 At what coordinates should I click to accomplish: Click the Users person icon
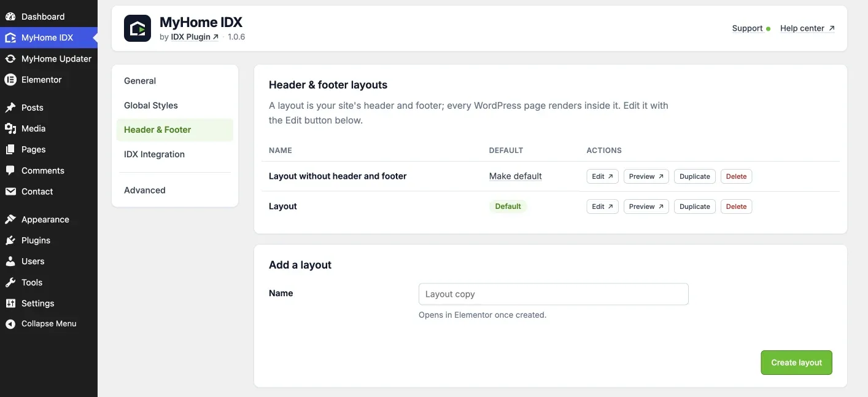pos(10,261)
